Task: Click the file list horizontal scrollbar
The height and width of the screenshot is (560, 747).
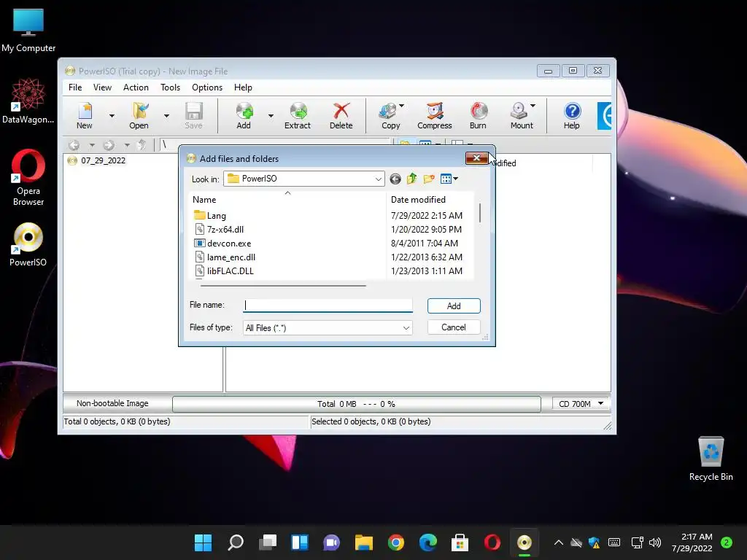Action: pyautogui.click(x=284, y=286)
